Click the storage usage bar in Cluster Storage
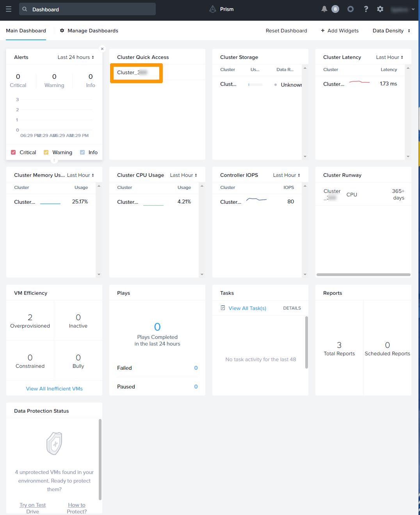The width and height of the screenshot is (420, 515). [255, 84]
